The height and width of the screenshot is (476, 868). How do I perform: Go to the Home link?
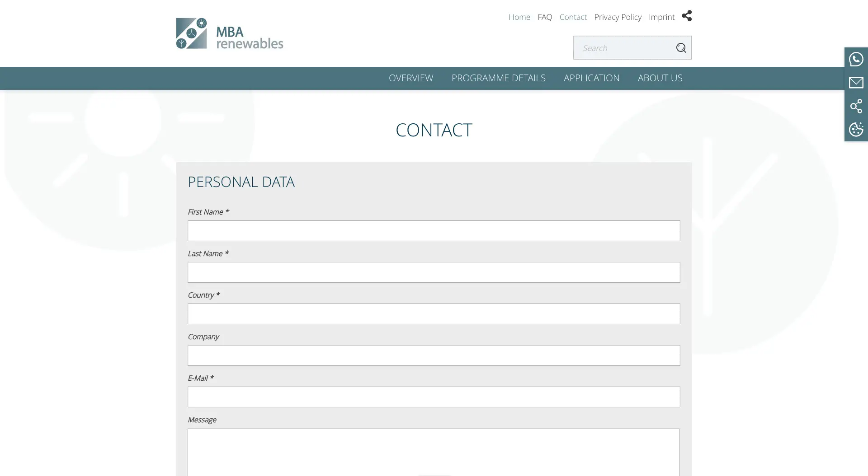pos(519,17)
